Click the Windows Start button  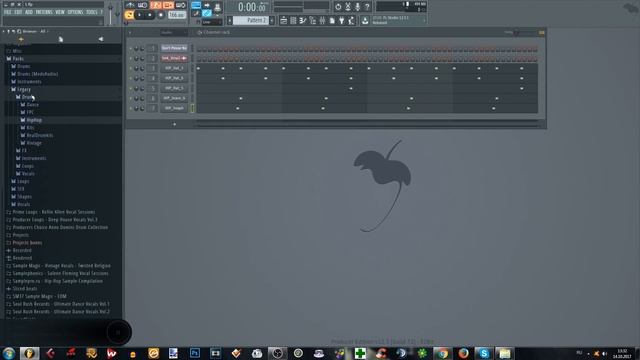pos(9,353)
